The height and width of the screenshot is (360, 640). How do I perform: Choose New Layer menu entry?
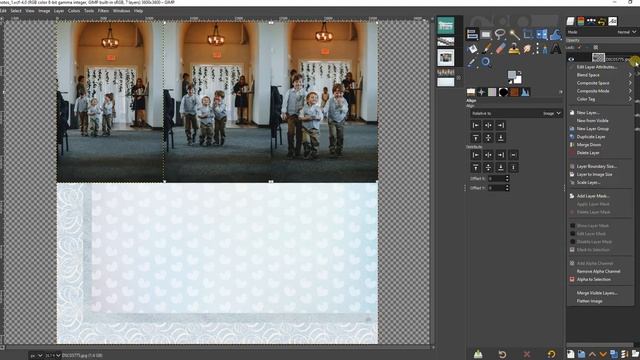tap(588, 113)
